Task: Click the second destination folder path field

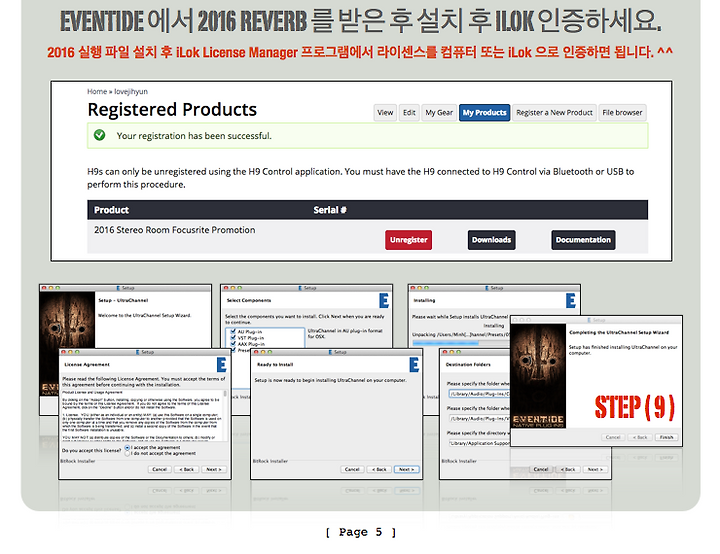Action: [x=479, y=419]
